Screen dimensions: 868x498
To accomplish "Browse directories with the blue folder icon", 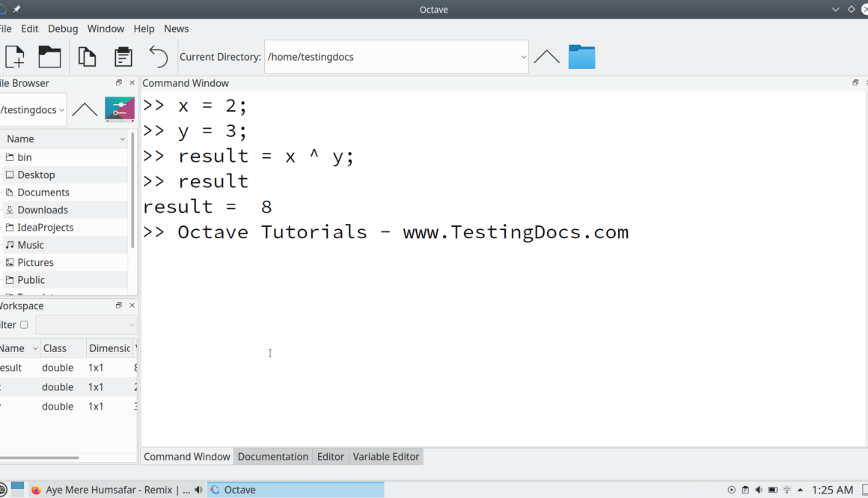I will [x=582, y=56].
